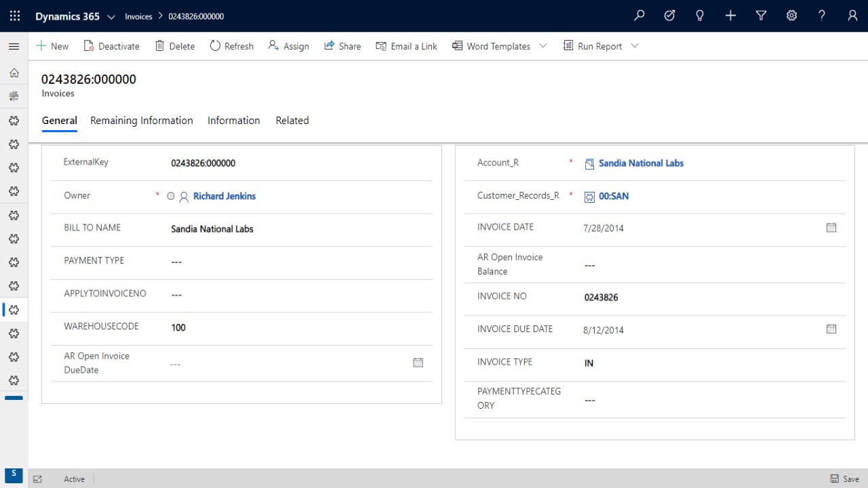Open the task flow checkmark circle icon
868x488 pixels.
(670, 16)
